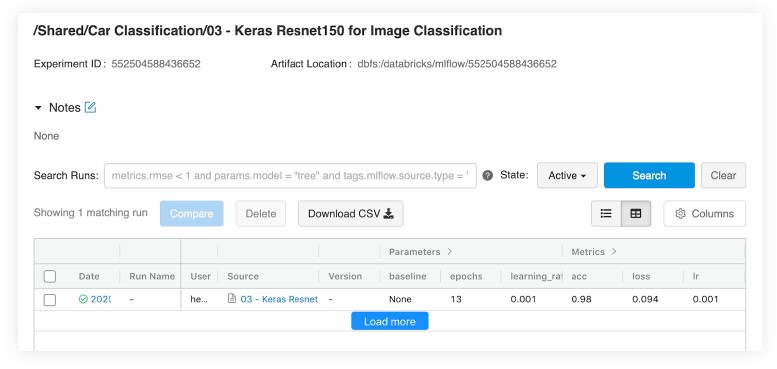Switch to compact list view icon
Screen dimensions: 777x369
tap(606, 213)
